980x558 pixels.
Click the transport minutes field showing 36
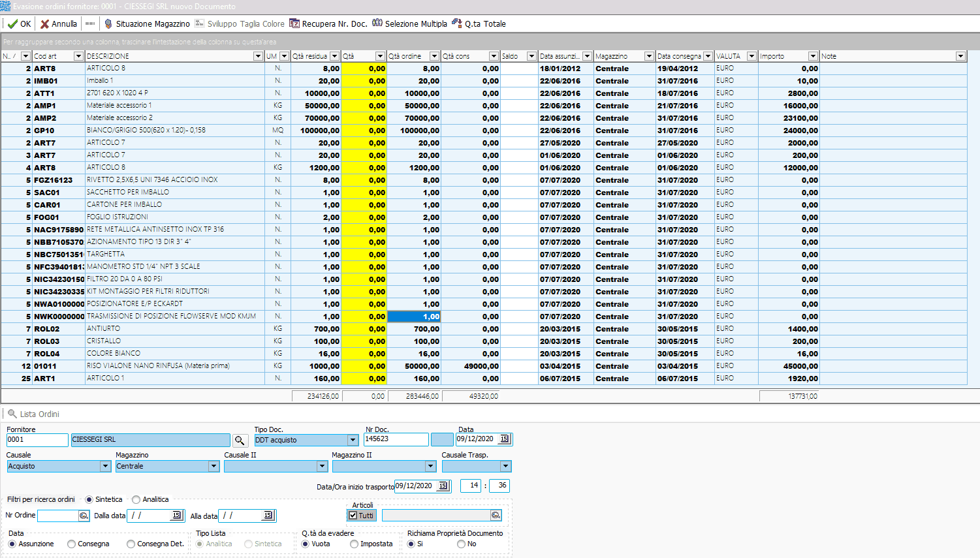coord(499,486)
